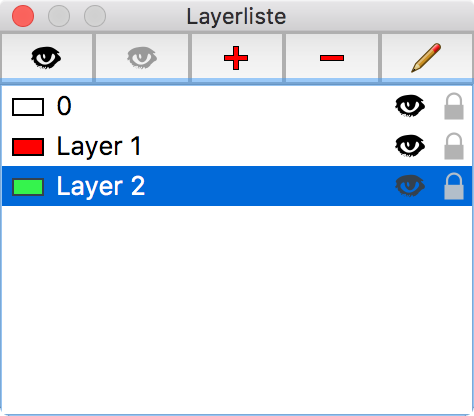474x416 pixels.
Task: Click the Layerliste title bar text
Action: click(x=236, y=16)
